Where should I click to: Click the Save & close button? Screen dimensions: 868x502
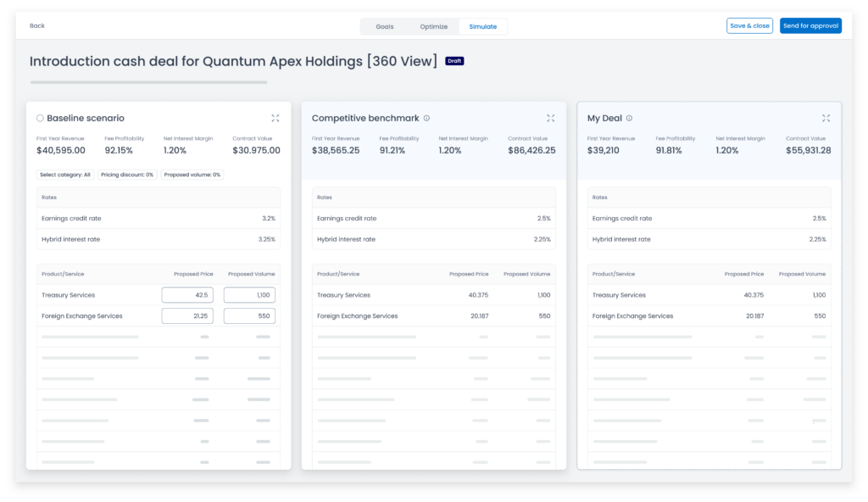coord(749,26)
